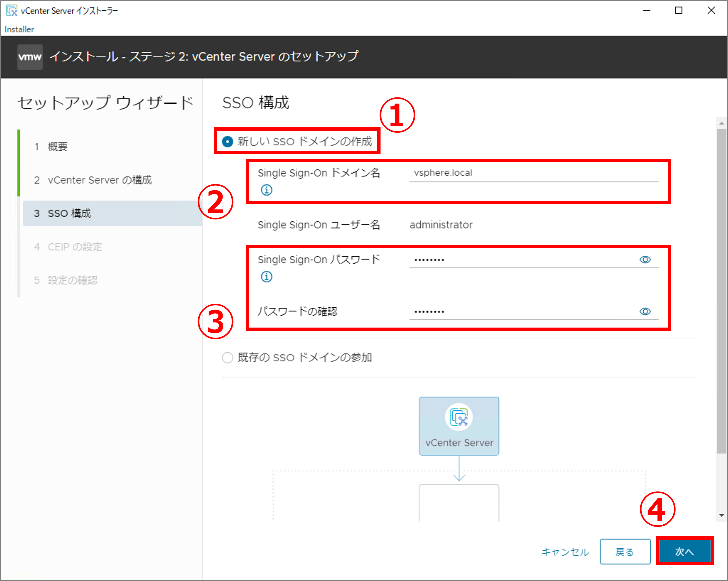The height and width of the screenshot is (581, 728).
Task: Show the password confirmation with the eye icon
Action: pyautogui.click(x=645, y=311)
